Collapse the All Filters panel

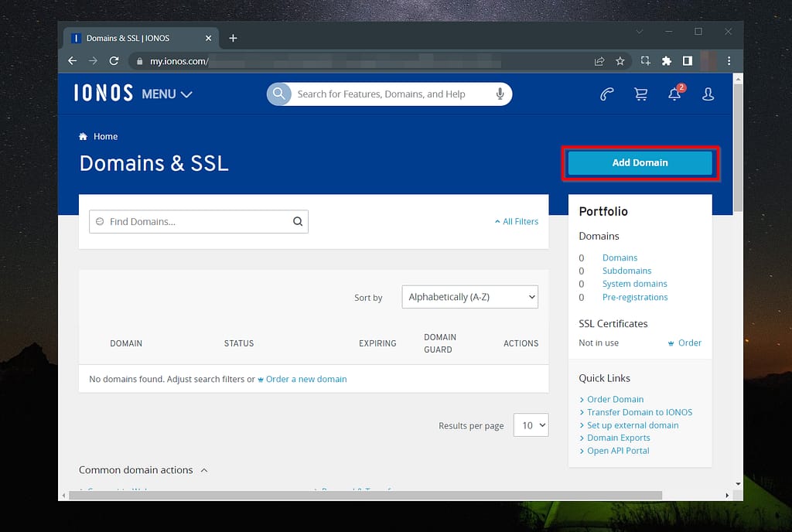pos(516,222)
